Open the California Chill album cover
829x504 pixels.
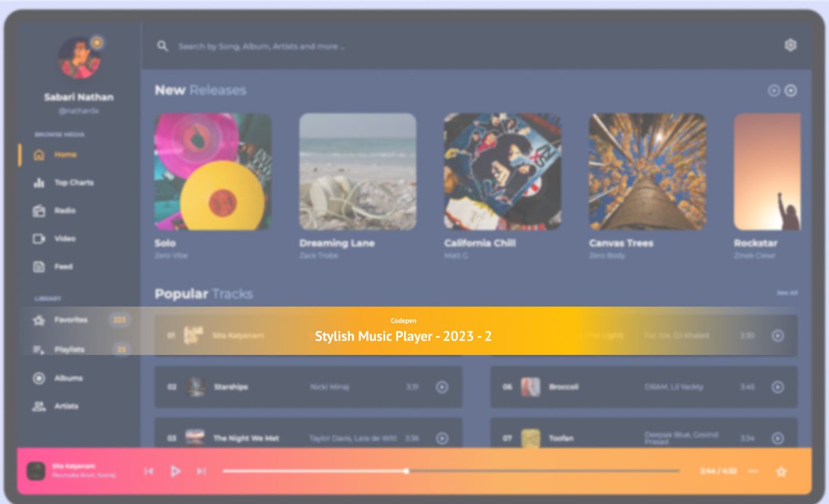[503, 172]
